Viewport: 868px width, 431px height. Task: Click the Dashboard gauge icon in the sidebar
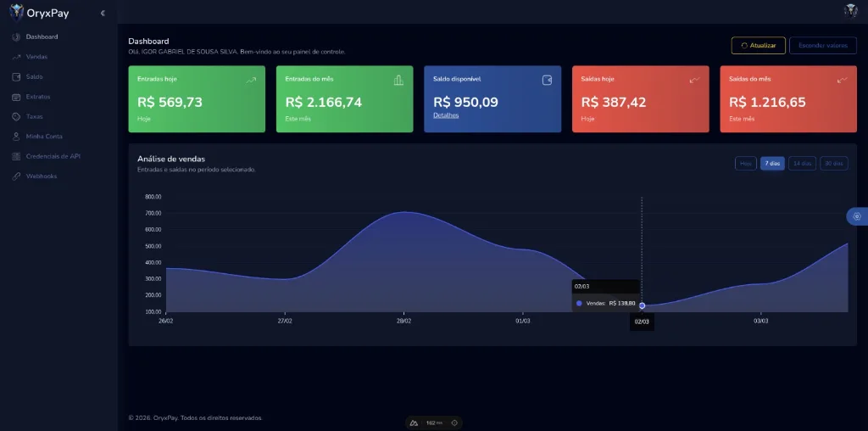16,37
